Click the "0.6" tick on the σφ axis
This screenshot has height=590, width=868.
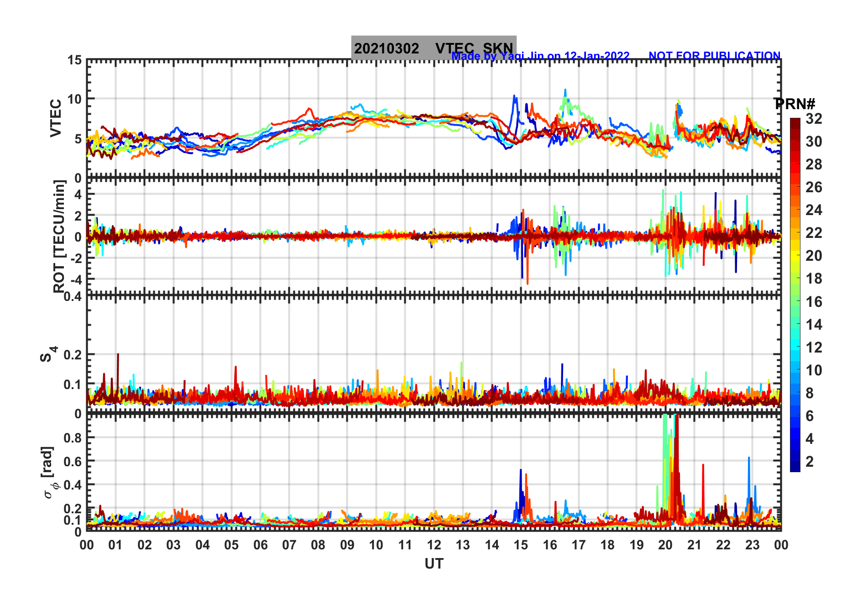(x=73, y=461)
